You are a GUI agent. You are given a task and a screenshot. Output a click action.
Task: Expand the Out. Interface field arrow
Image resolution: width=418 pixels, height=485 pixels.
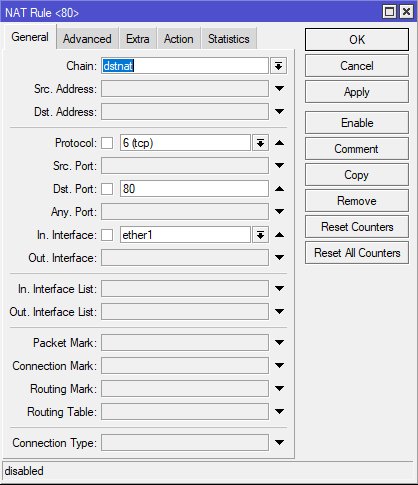tap(279, 258)
